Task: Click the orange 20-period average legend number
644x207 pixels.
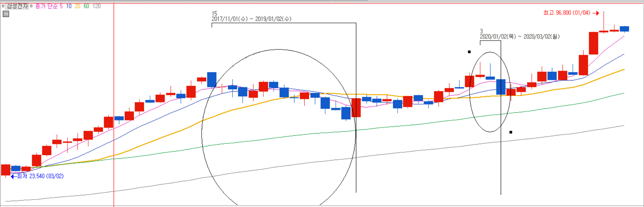Action: click(x=77, y=6)
